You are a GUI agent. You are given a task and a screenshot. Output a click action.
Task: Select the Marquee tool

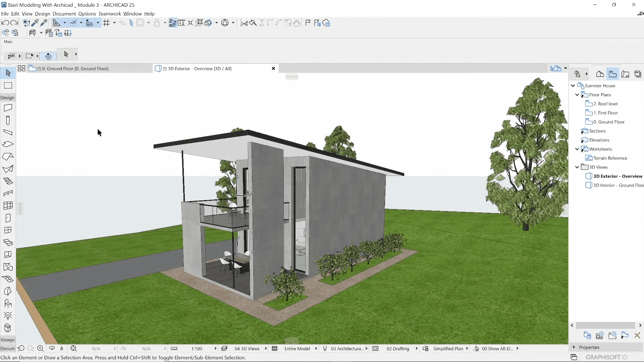tap(8, 85)
